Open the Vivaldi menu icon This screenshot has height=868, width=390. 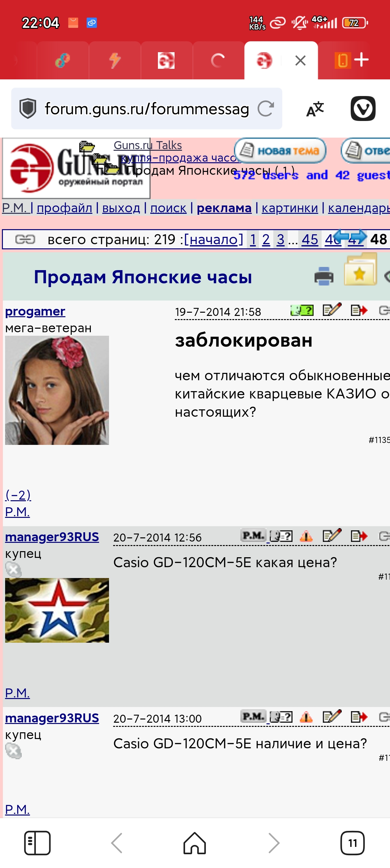(363, 108)
